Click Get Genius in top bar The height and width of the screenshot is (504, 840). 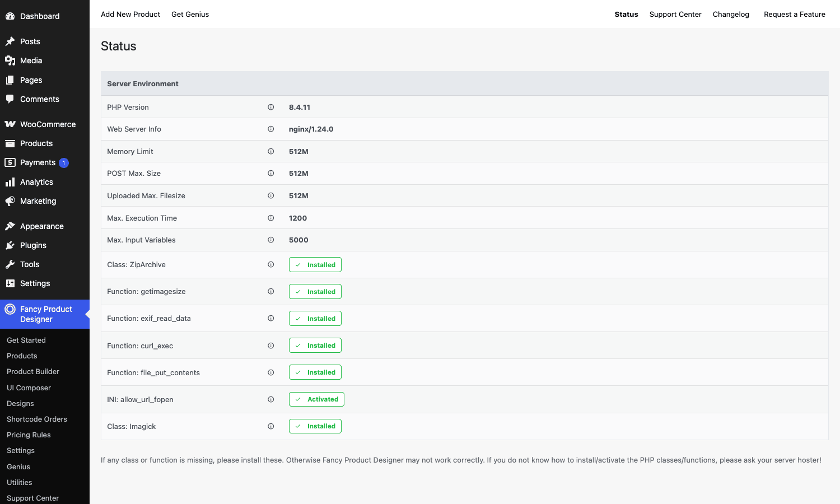(x=190, y=14)
